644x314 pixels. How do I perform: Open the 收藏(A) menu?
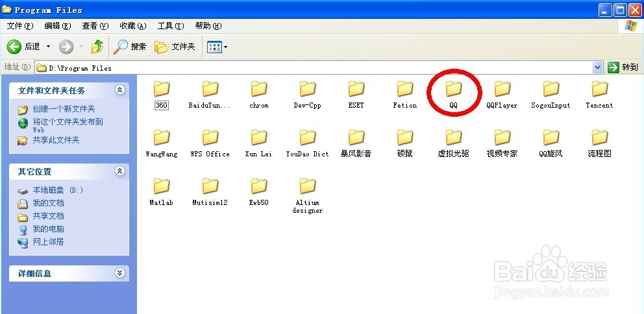point(133,26)
